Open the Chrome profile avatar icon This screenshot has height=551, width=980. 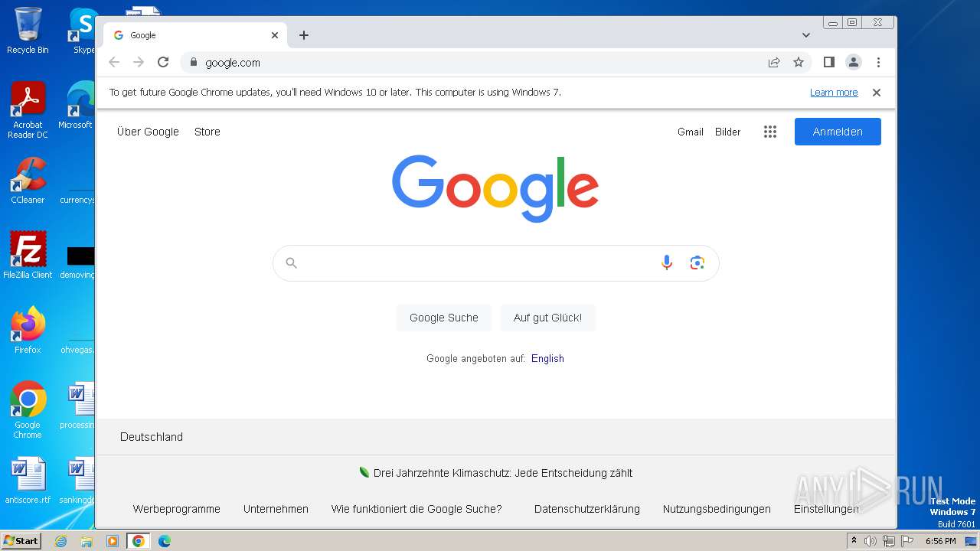coord(854,62)
